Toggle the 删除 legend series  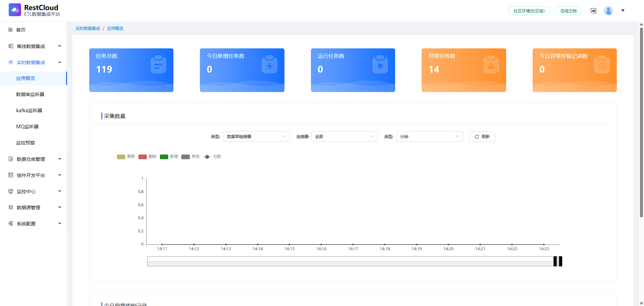click(148, 157)
